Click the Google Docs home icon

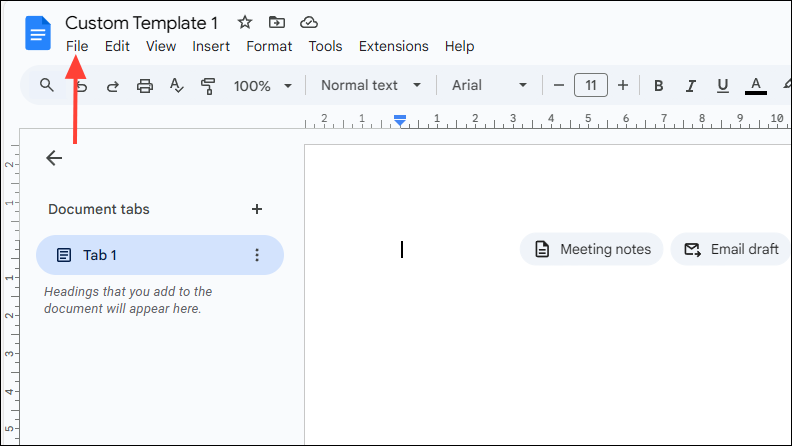point(38,34)
